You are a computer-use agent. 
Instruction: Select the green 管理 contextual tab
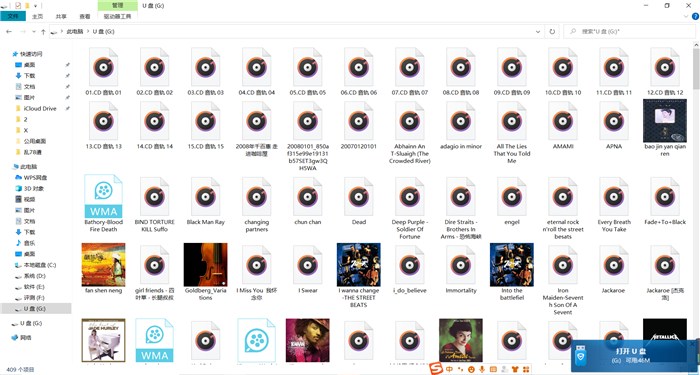(x=117, y=5)
